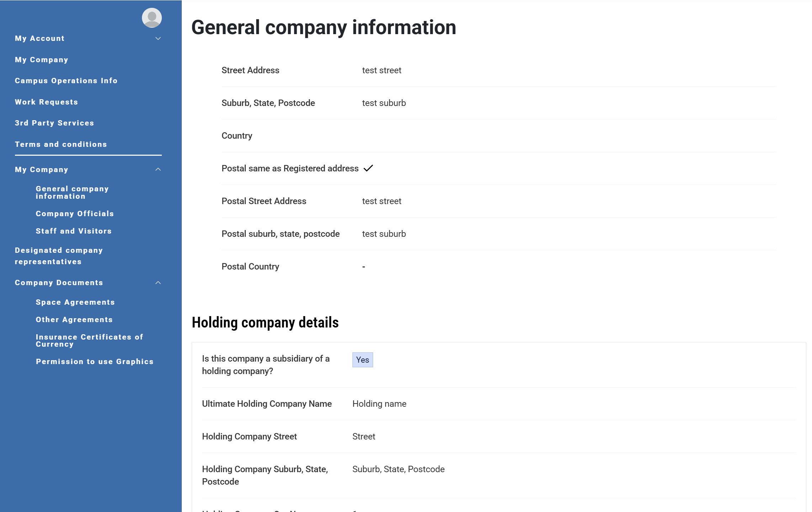This screenshot has height=512, width=812.
Task: Collapse the My Company section chevron
Action: click(158, 170)
